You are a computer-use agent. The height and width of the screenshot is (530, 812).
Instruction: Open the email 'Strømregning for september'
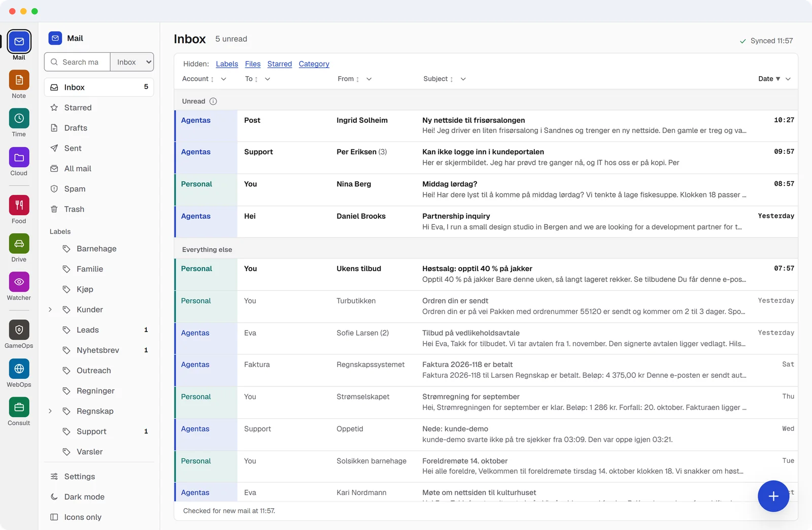[486, 402]
